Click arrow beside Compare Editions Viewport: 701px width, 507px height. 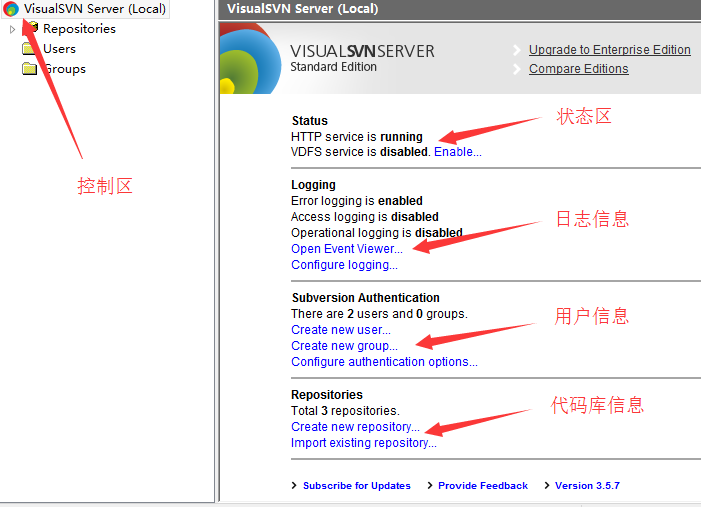(x=517, y=69)
